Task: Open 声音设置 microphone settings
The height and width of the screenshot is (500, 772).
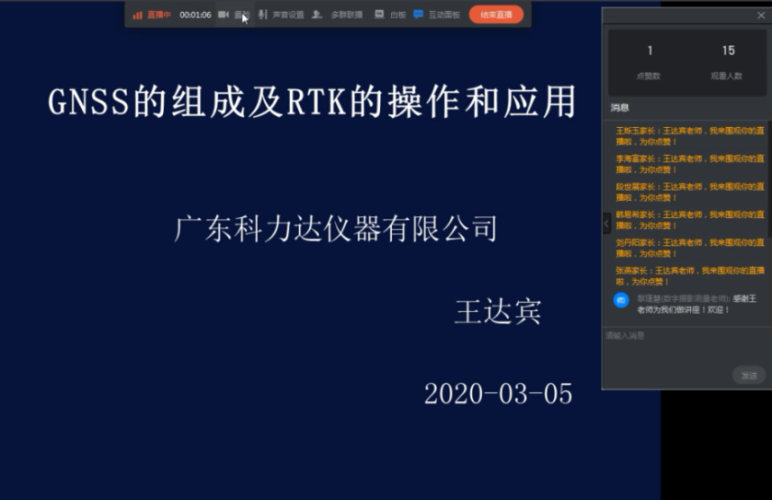Action: (263, 15)
